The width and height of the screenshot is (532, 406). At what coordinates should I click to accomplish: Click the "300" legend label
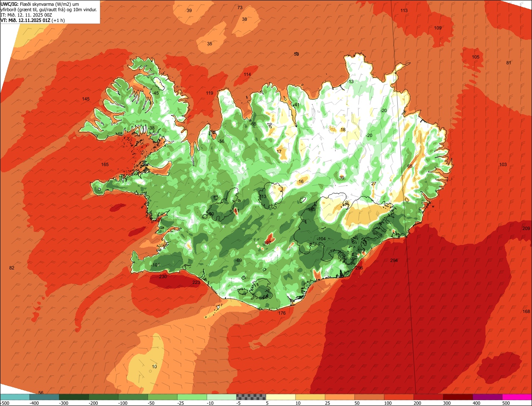(x=448, y=403)
